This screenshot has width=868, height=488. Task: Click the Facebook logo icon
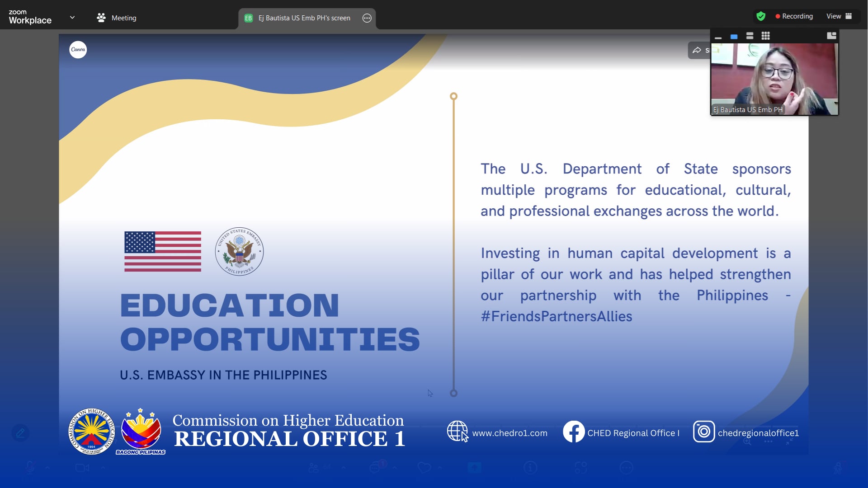574,432
